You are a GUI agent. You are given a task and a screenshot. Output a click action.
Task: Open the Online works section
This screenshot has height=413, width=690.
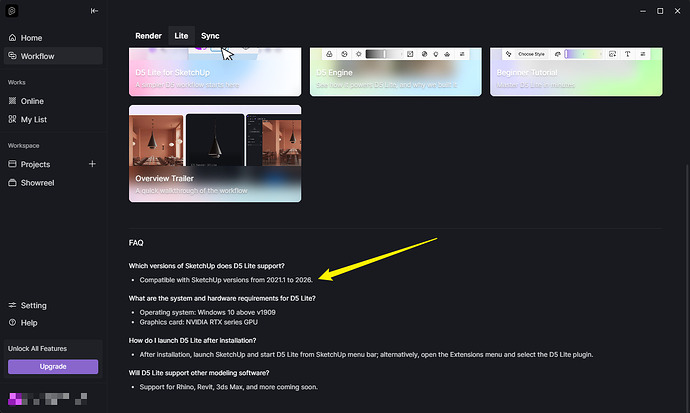click(x=53, y=101)
